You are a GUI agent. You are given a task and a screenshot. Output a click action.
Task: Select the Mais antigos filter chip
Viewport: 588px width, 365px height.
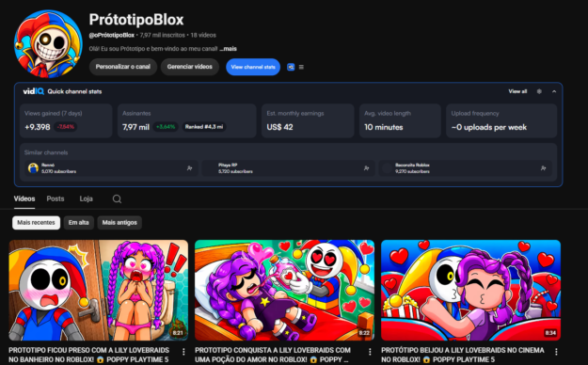[x=119, y=222]
